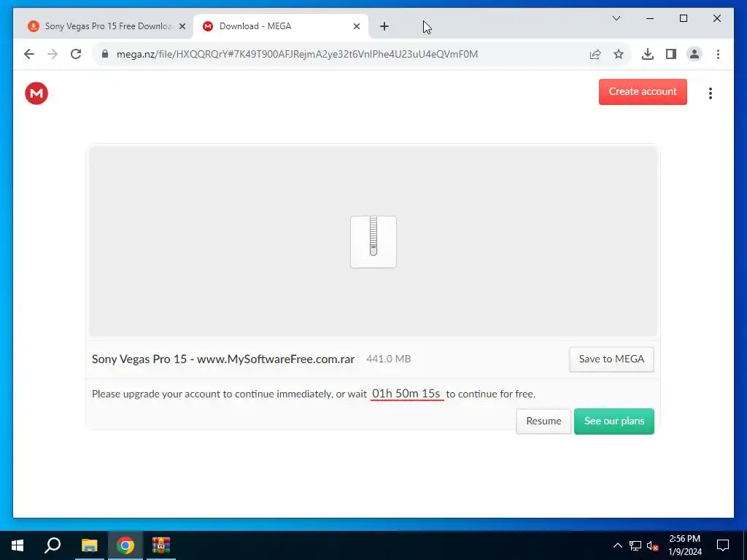
Task: Click the MEGA logo icon
Action: pyautogui.click(x=36, y=93)
